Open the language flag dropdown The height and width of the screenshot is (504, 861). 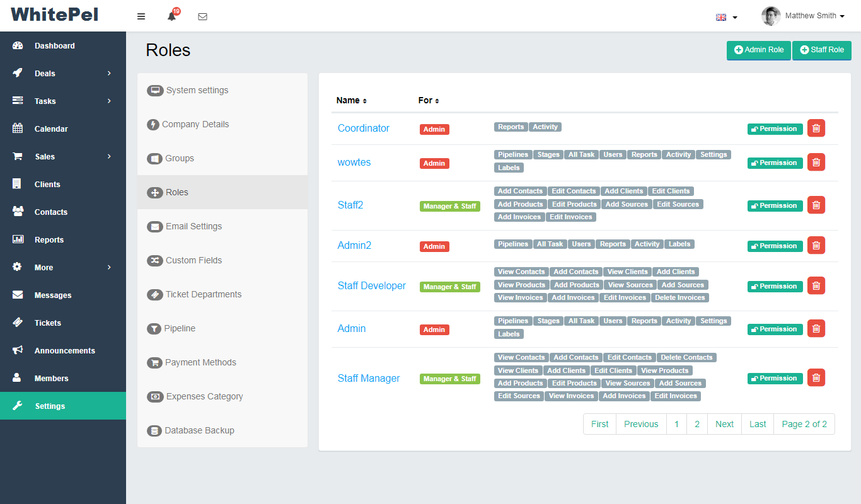(726, 17)
